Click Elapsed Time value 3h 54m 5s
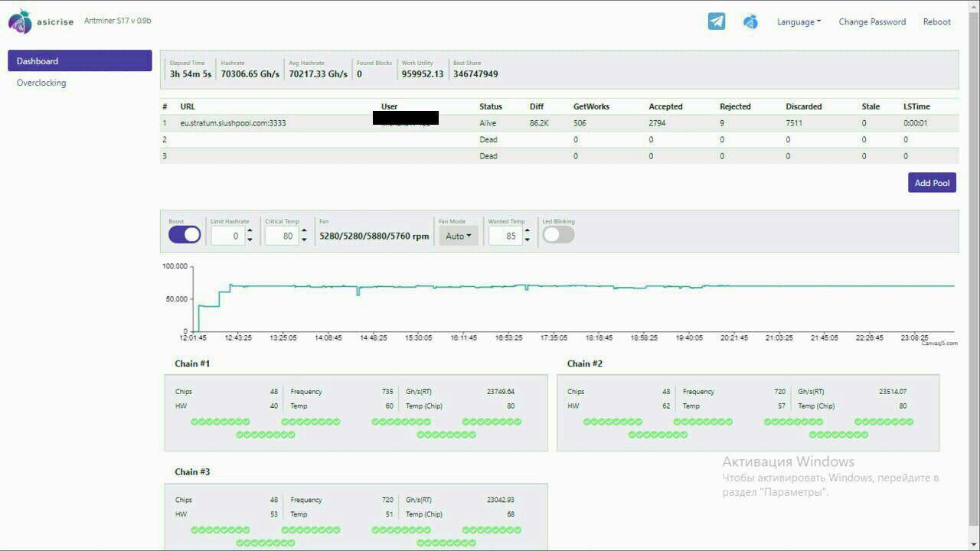 pyautogui.click(x=191, y=74)
